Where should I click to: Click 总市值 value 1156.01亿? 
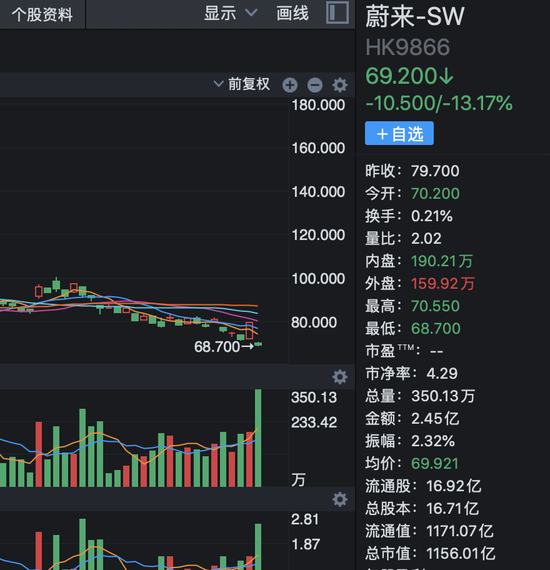tap(461, 554)
